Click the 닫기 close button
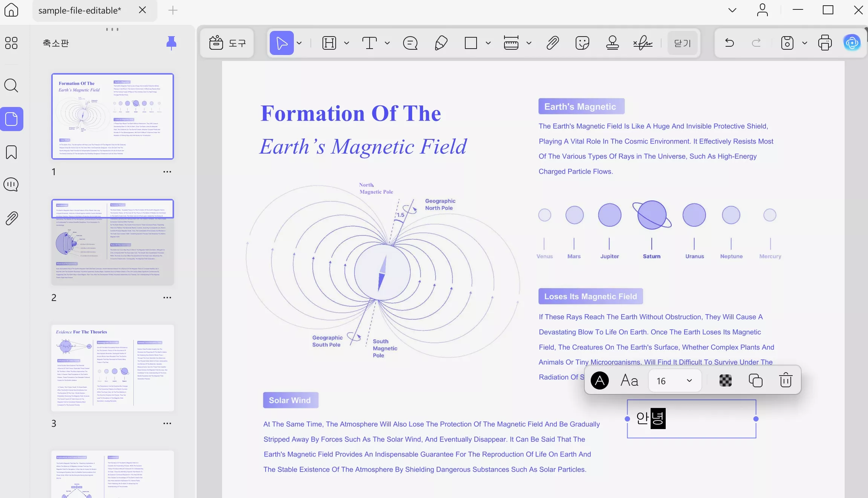The width and height of the screenshot is (868, 498). 682,43
